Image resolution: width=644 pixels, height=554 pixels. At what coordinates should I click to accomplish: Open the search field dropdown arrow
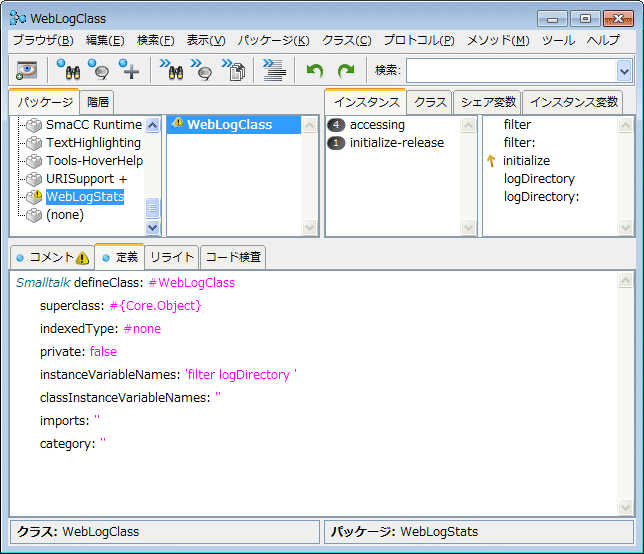click(624, 70)
